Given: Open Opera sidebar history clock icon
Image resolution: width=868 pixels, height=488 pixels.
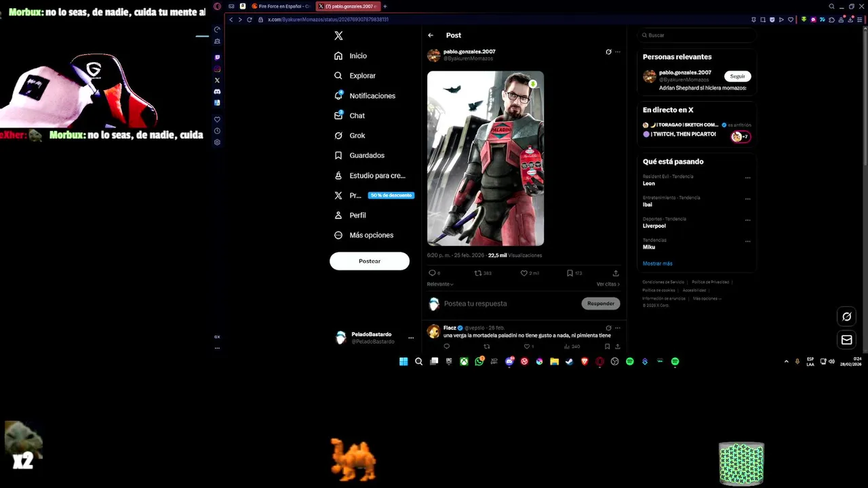Looking at the screenshot, I should [x=217, y=131].
